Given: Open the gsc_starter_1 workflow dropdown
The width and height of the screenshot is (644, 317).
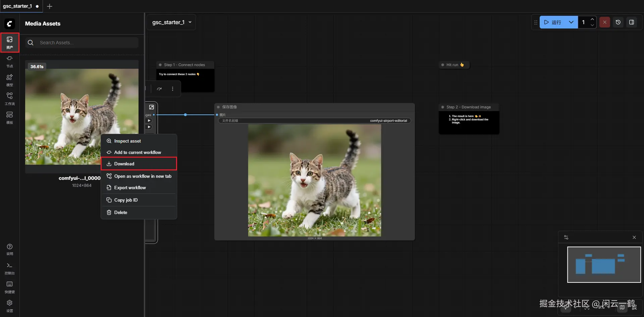Looking at the screenshot, I should click(x=171, y=22).
